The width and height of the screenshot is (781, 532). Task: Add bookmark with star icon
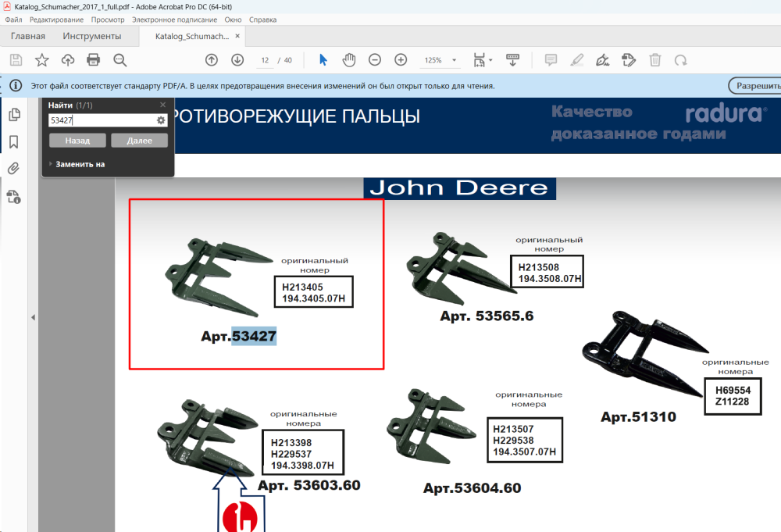coord(42,60)
